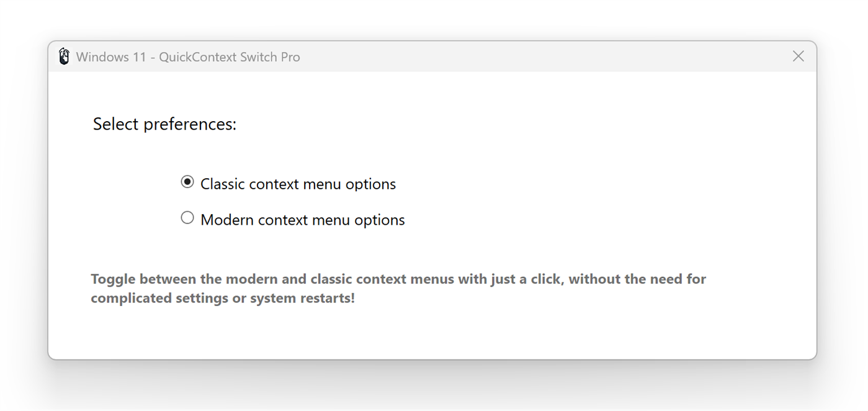This screenshot has width=868, height=411.
Task: Click the "Classic context menu options" label
Action: tap(298, 184)
